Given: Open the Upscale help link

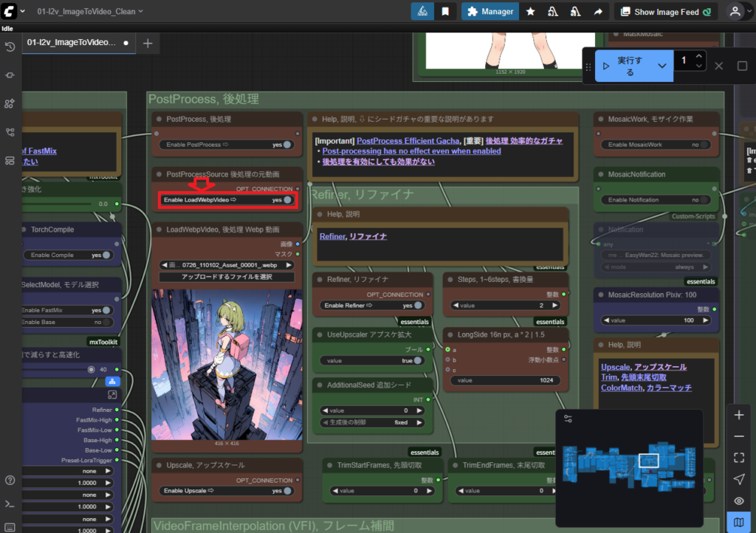Looking at the screenshot, I should (x=615, y=367).
